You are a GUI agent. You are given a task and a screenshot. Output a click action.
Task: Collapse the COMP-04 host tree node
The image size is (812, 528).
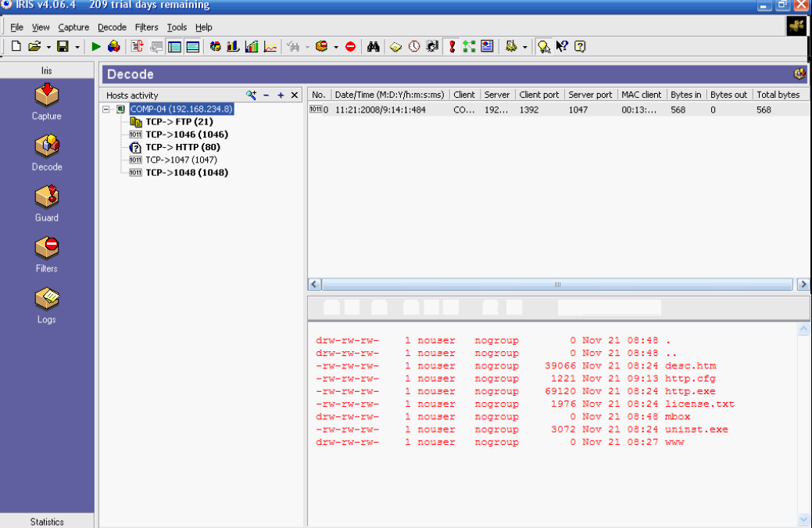click(106, 110)
